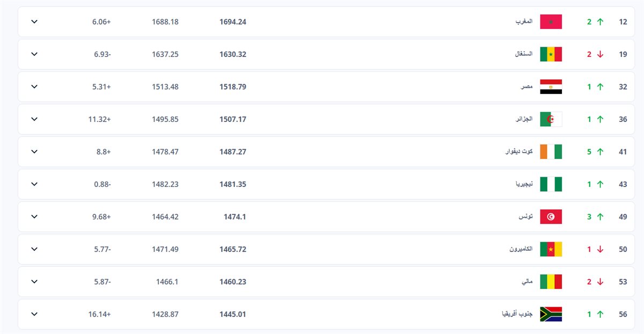Expand the row with 1507.17 points
Screen dimensions: 644x334
click(x=34, y=119)
